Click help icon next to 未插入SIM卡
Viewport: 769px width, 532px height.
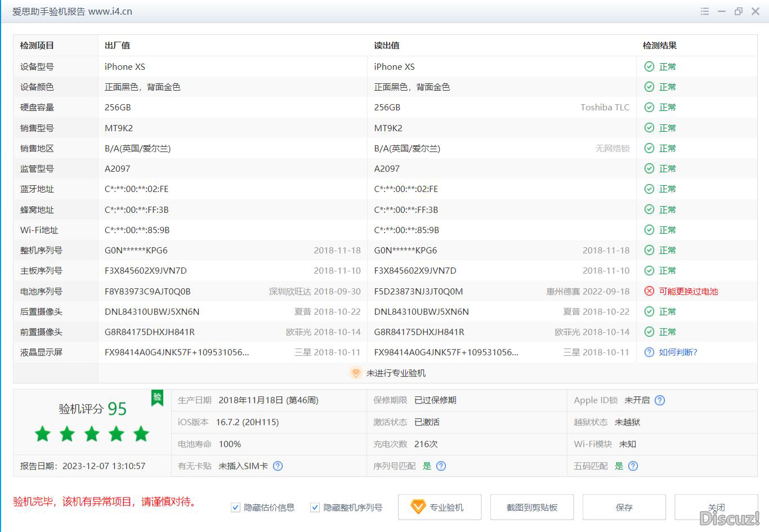click(x=278, y=466)
